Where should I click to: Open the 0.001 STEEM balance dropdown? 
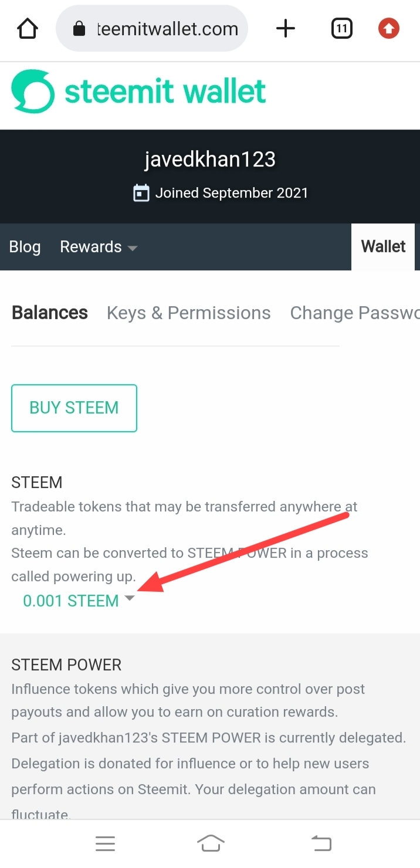click(x=71, y=601)
